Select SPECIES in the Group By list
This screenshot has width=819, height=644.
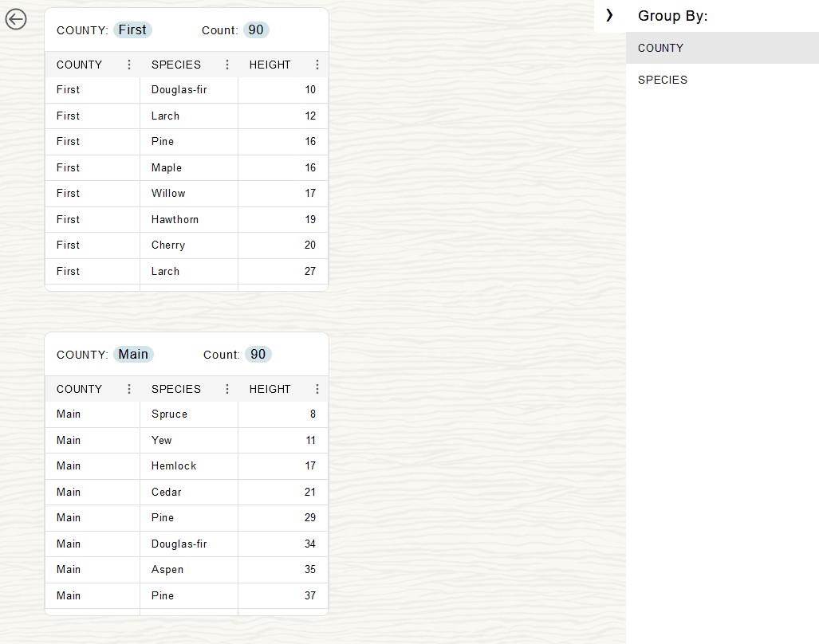tap(661, 80)
